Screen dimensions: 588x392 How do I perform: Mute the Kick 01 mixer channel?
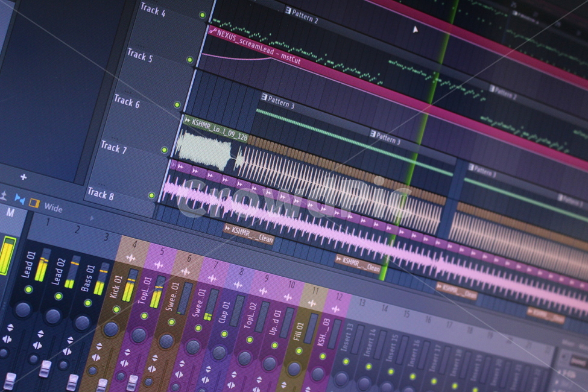[116, 309]
